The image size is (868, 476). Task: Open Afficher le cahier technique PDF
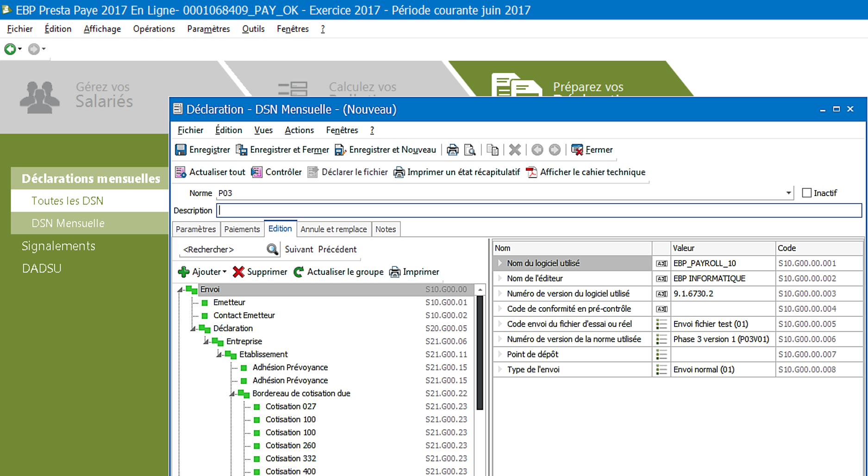pyautogui.click(x=586, y=172)
